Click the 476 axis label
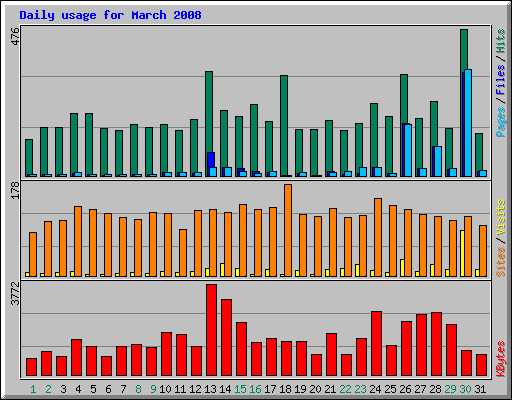Image resolution: width=512 pixels, height=400 pixels. click(15, 37)
